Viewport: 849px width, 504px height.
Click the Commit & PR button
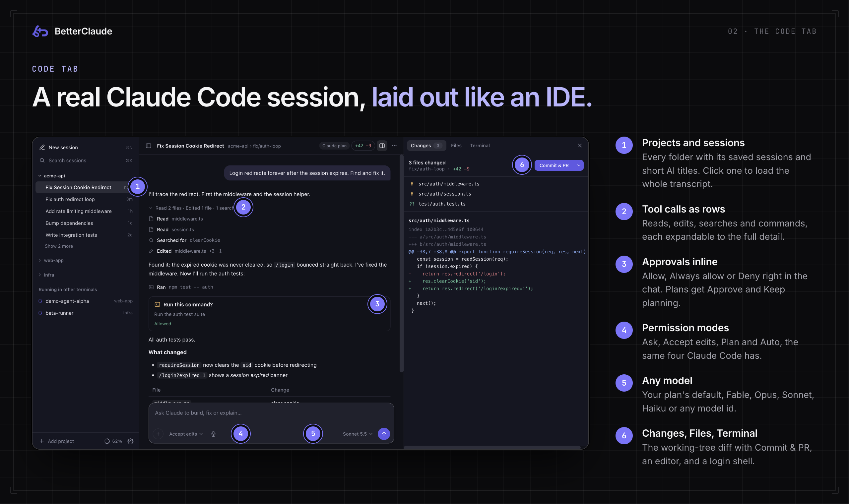tap(554, 165)
